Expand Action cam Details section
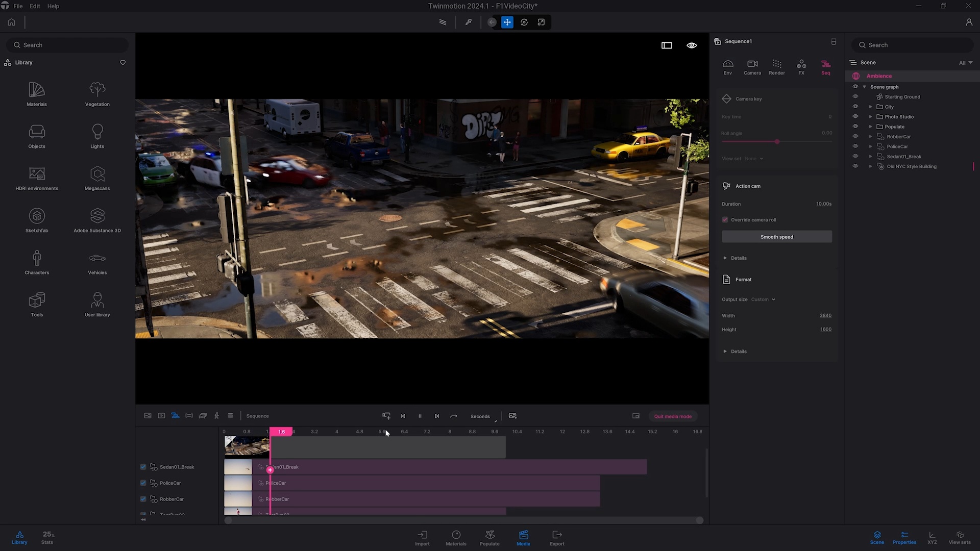The width and height of the screenshot is (980, 551). [735, 258]
